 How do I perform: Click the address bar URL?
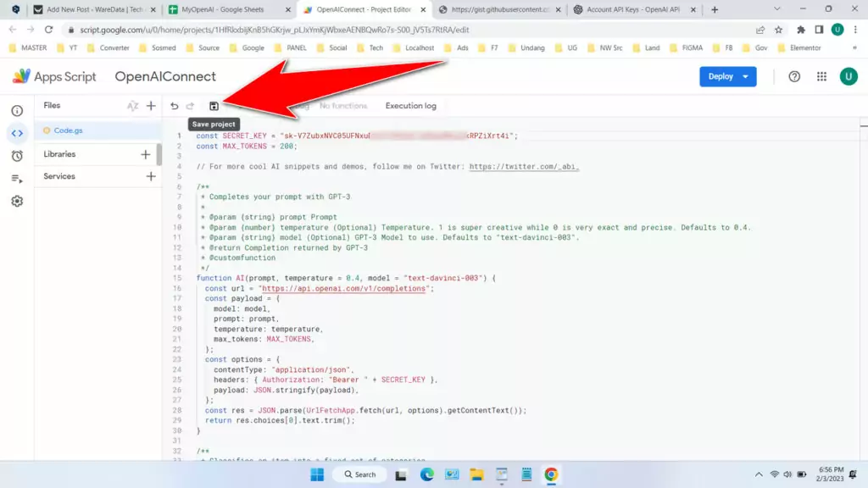point(275,30)
